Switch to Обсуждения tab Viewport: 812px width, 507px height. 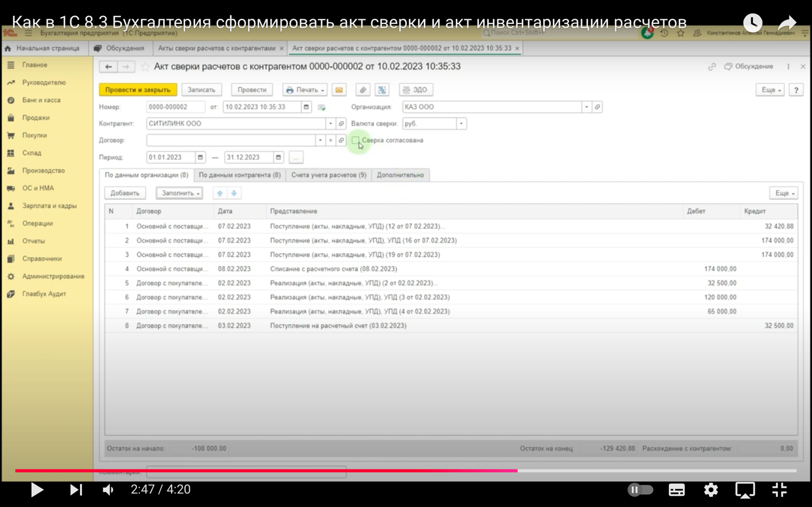point(120,48)
